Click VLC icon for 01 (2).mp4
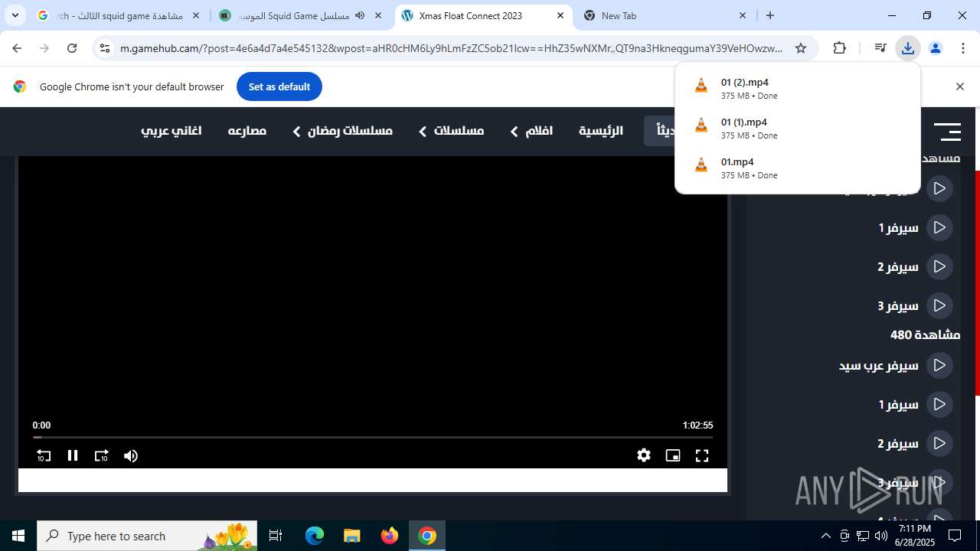The image size is (980, 551). (701, 86)
